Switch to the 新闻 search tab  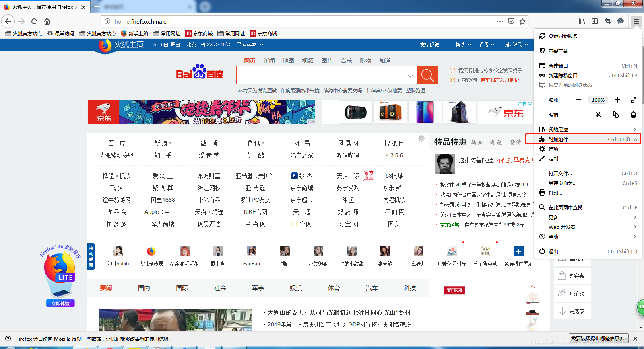point(269,61)
